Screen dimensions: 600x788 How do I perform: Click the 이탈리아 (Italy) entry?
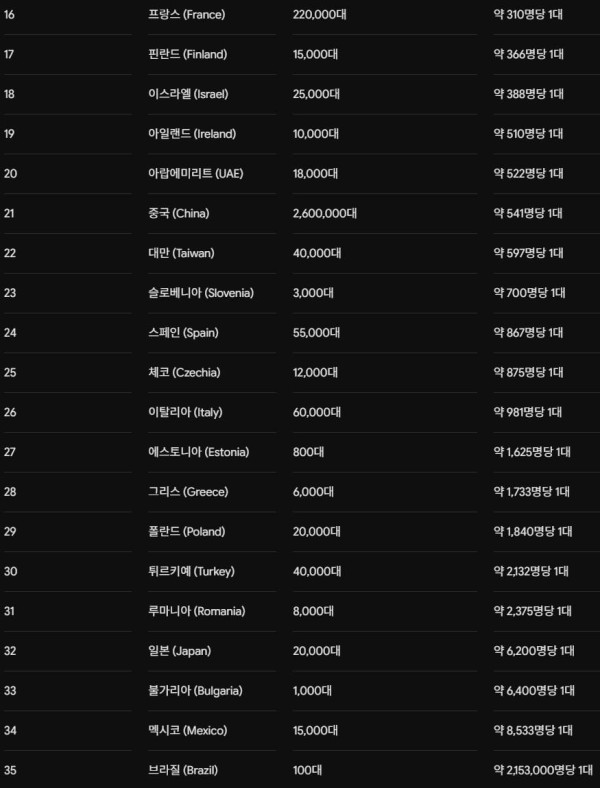tap(185, 412)
